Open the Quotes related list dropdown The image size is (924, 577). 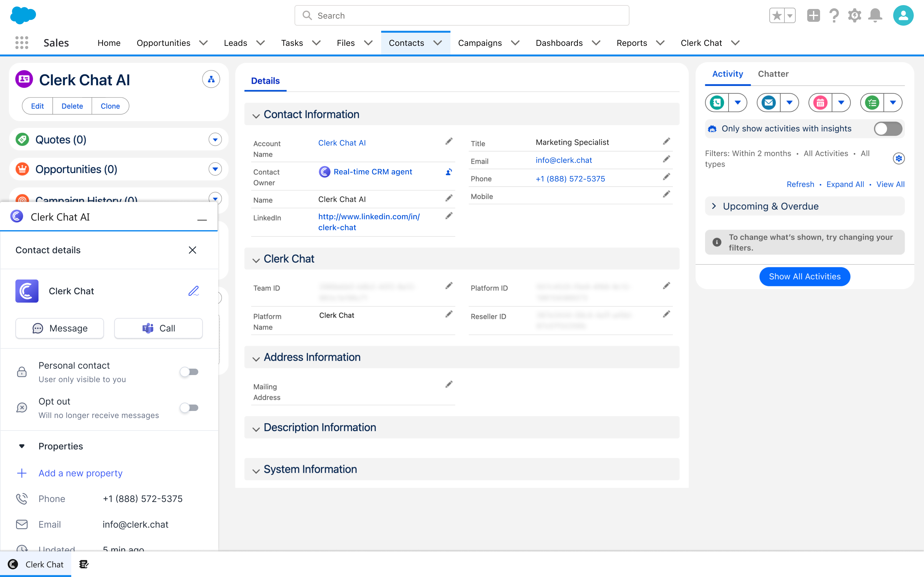[x=215, y=140]
